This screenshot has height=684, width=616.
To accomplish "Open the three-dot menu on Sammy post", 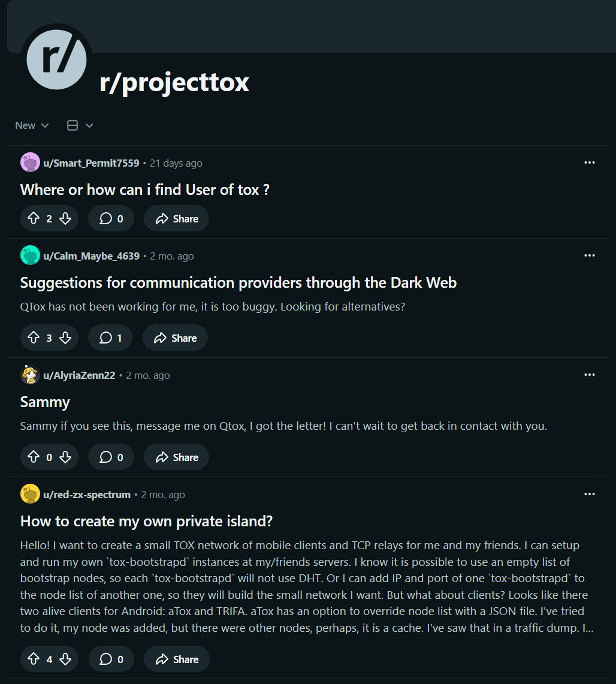I will coord(590,375).
